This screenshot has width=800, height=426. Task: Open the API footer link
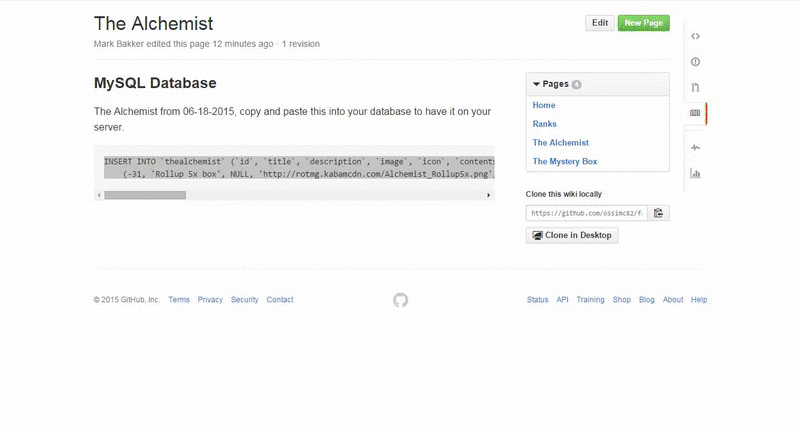point(562,300)
